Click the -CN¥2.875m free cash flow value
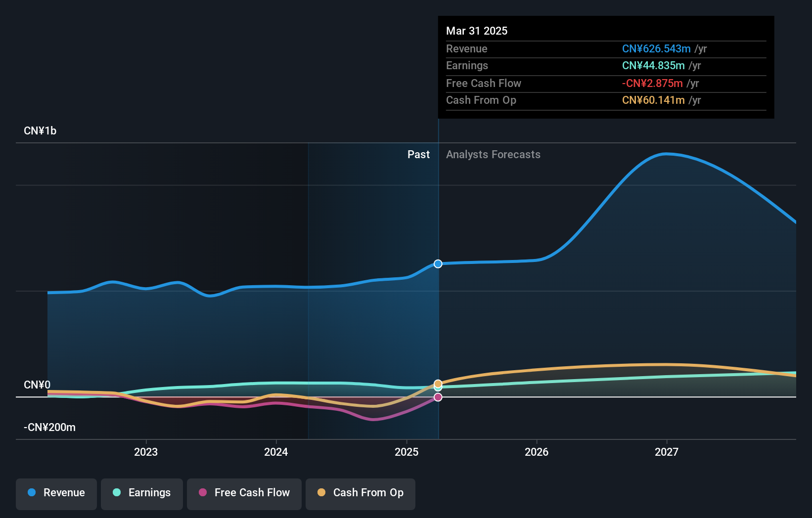Screen dimensions: 812x518 pos(652,84)
